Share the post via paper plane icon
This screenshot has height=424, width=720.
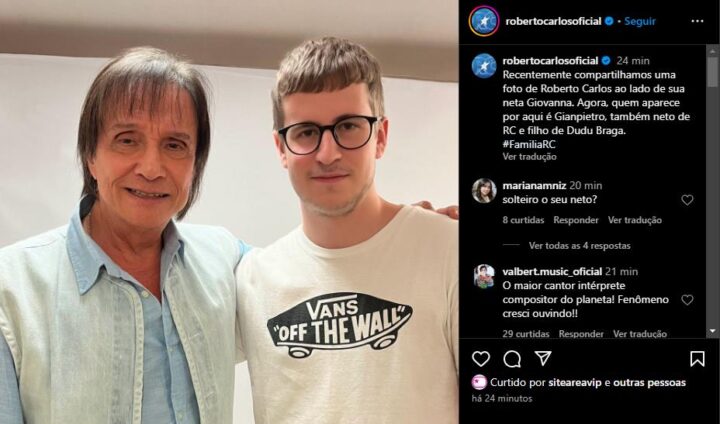[543, 358]
